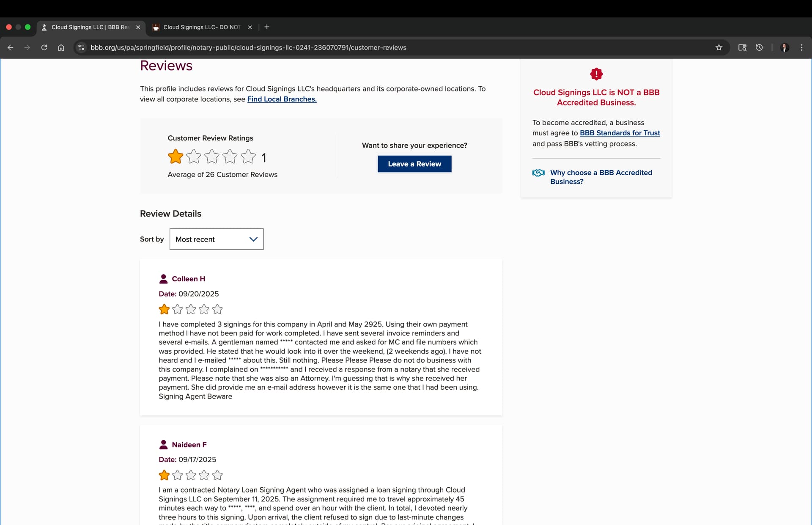
Task: Open the tab search icon in toolbar
Action: 742,47
